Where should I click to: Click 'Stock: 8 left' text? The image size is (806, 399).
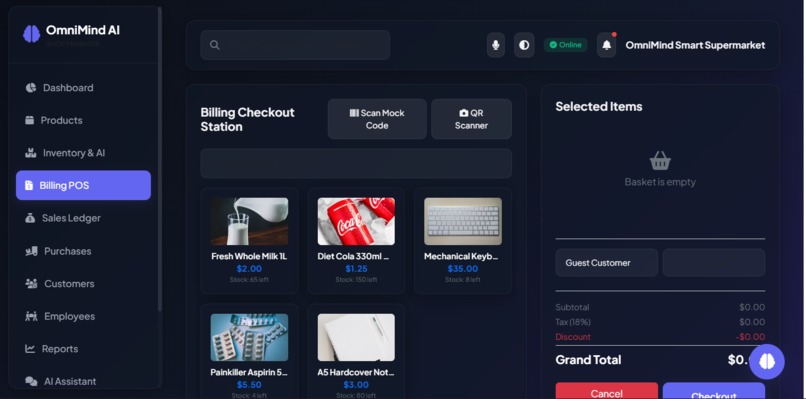tap(463, 280)
